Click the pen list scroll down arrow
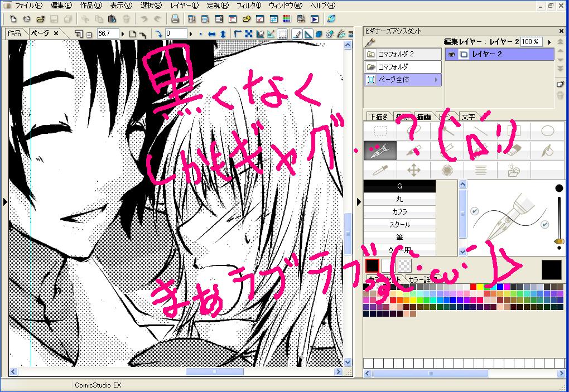 click(x=462, y=251)
